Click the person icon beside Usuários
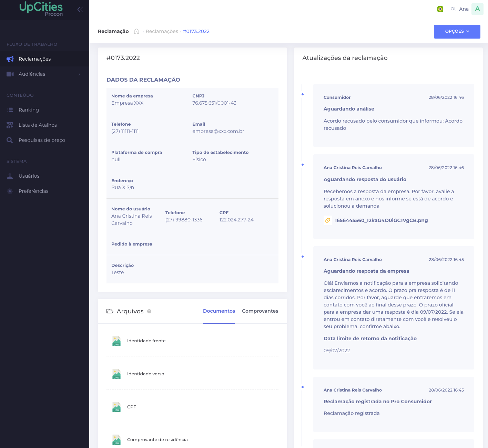Viewport: 488px width, 448px height. (x=10, y=176)
